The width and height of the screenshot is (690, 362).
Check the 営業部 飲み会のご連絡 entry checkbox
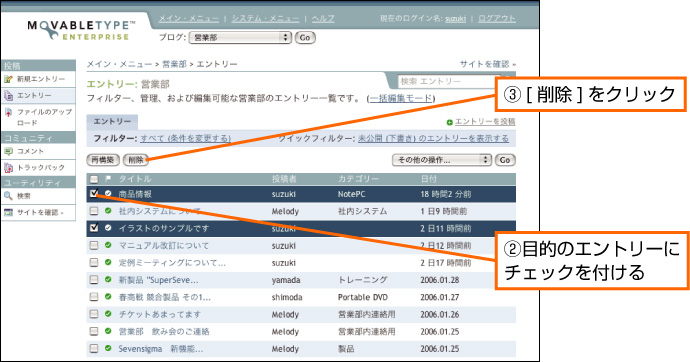pyautogui.click(x=94, y=331)
